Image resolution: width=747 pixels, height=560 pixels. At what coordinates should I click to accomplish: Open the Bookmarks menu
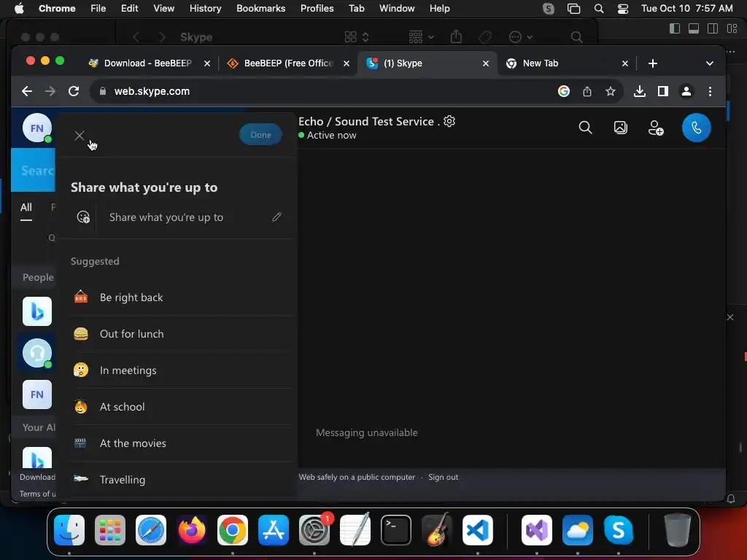tap(260, 8)
